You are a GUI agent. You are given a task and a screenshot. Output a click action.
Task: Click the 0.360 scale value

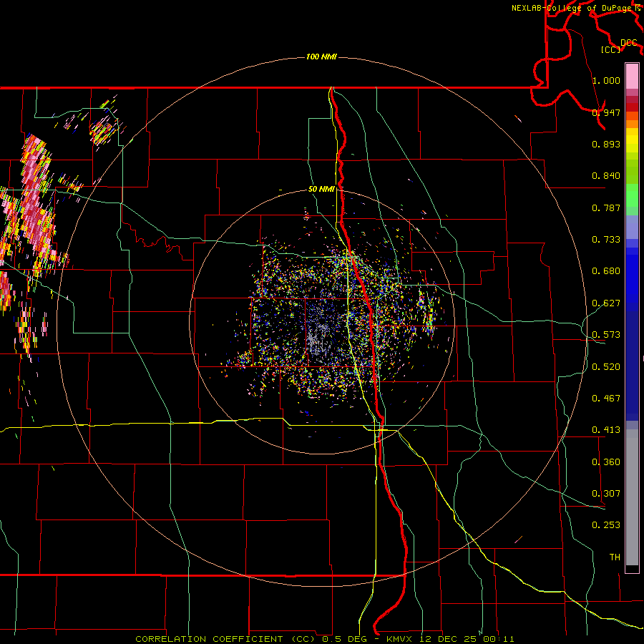(606, 462)
